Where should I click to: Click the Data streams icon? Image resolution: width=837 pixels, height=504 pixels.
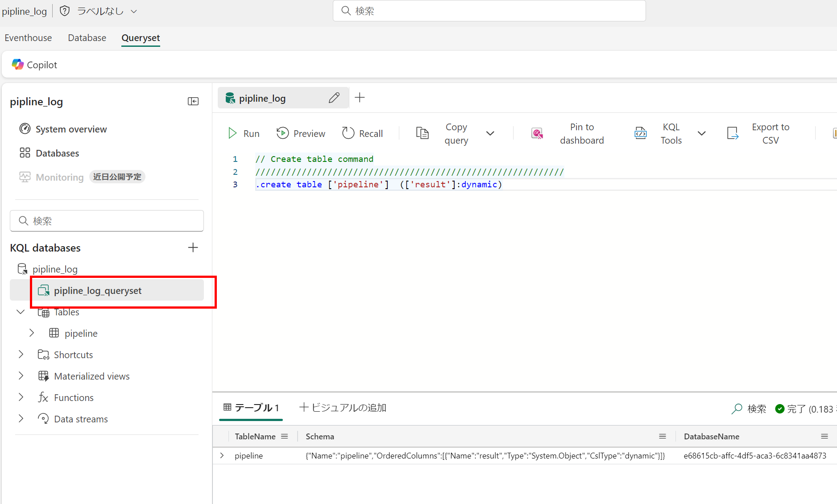pyautogui.click(x=43, y=419)
